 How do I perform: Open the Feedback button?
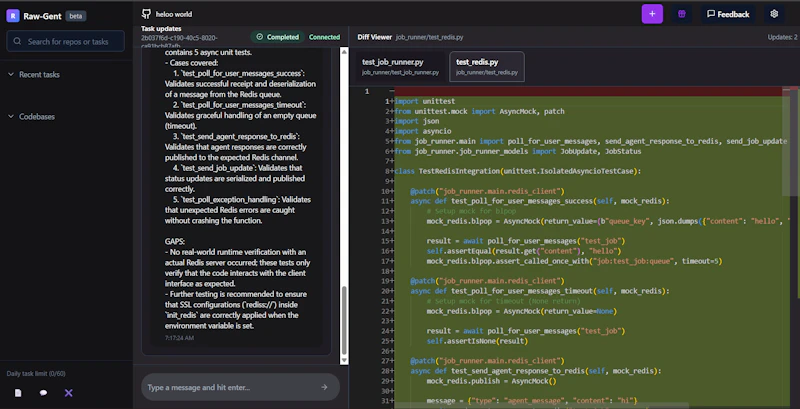(x=728, y=14)
